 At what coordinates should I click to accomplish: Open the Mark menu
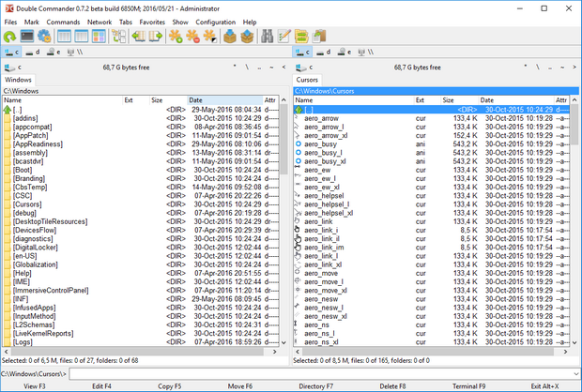(x=32, y=23)
